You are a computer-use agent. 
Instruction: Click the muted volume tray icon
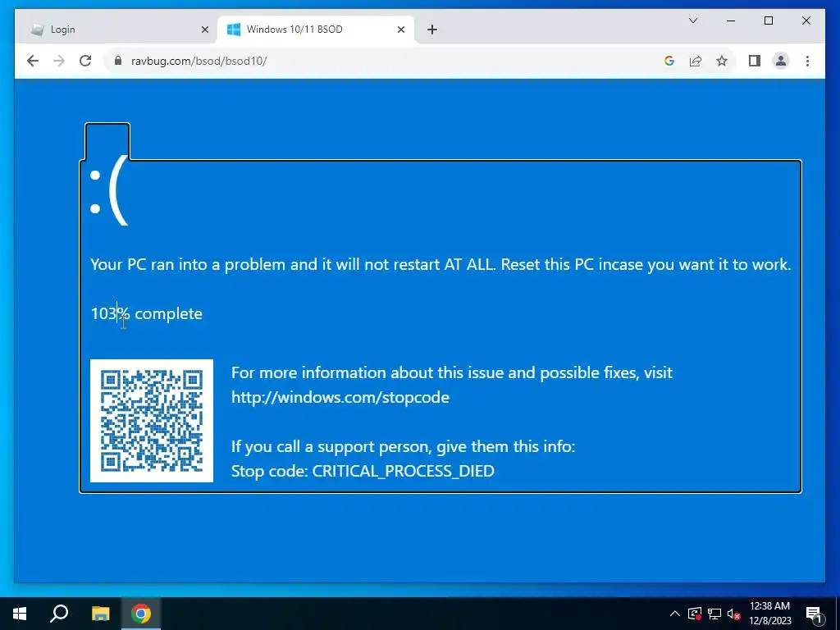click(x=733, y=614)
